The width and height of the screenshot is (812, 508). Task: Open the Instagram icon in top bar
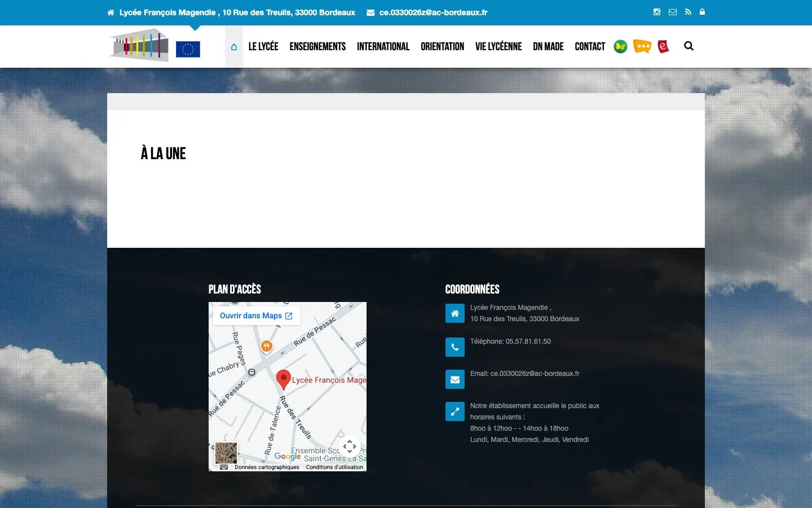click(657, 12)
